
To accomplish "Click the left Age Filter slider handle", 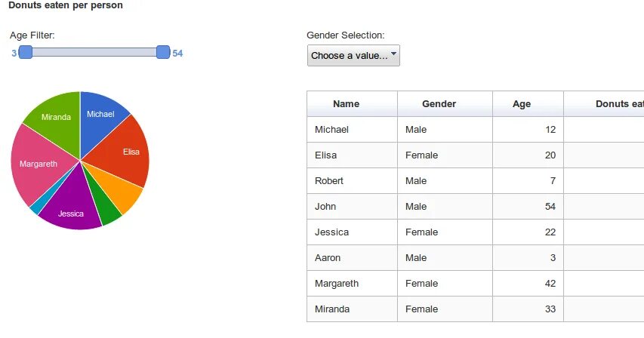I will (25, 52).
